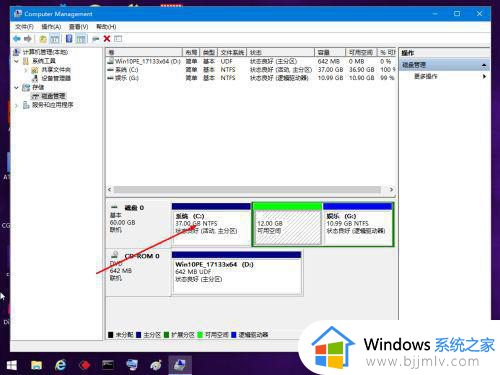Select 磁盘管理 in the tree
Image resolution: width=500 pixels, height=375 pixels.
pos(53,96)
